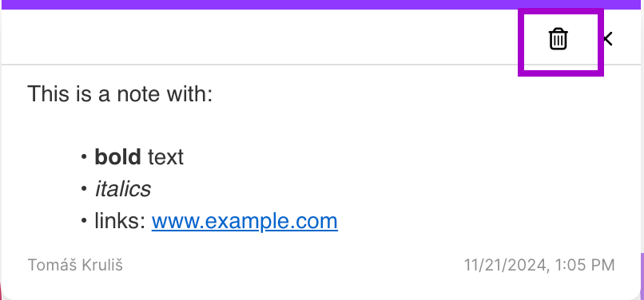This screenshot has width=644, height=300.
Task: Click the divider line under the header
Action: pyautogui.click(x=321, y=65)
